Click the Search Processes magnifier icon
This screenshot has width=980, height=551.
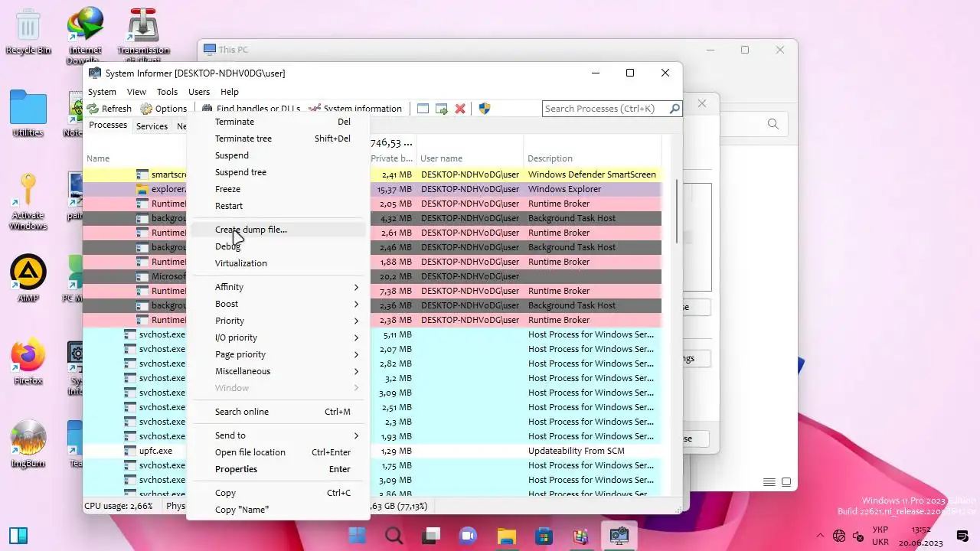point(674,109)
